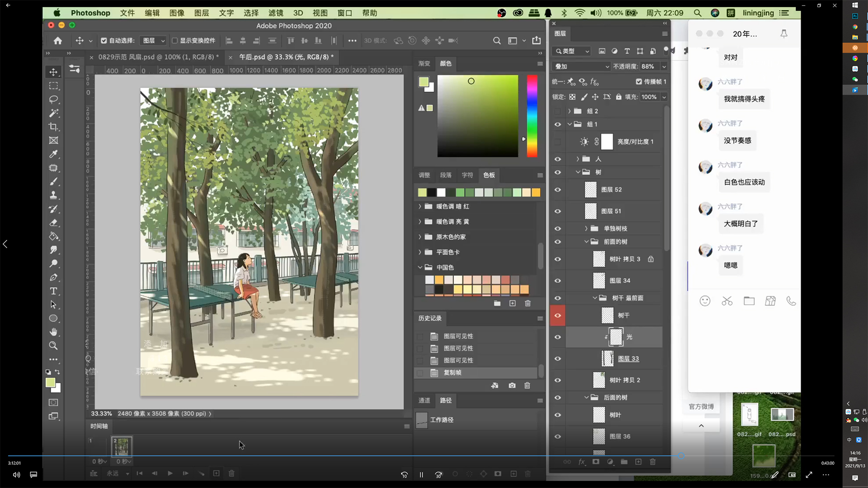Select the Move tool in the toolbox
This screenshot has width=868, height=488.
[53, 72]
